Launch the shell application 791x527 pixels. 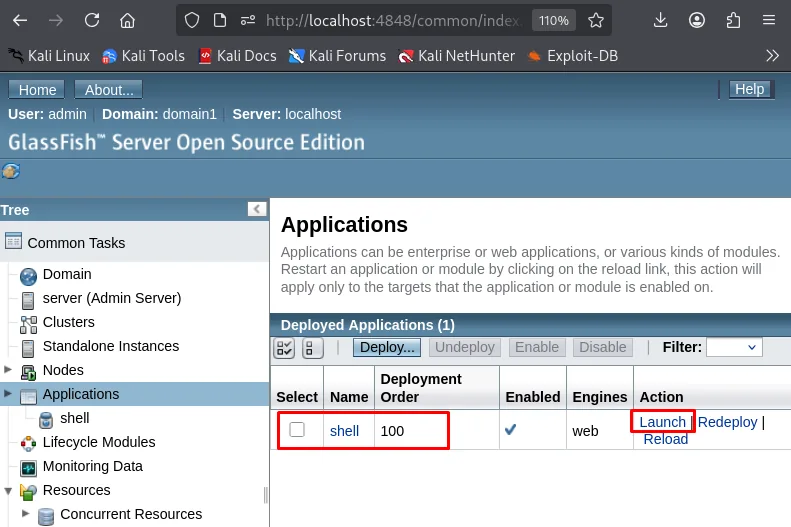(x=662, y=422)
